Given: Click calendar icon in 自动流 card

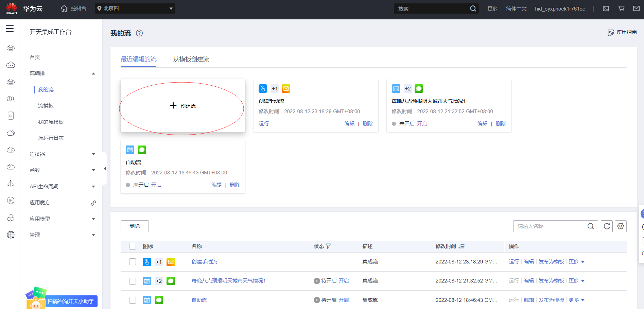Looking at the screenshot, I should pyautogui.click(x=130, y=150).
